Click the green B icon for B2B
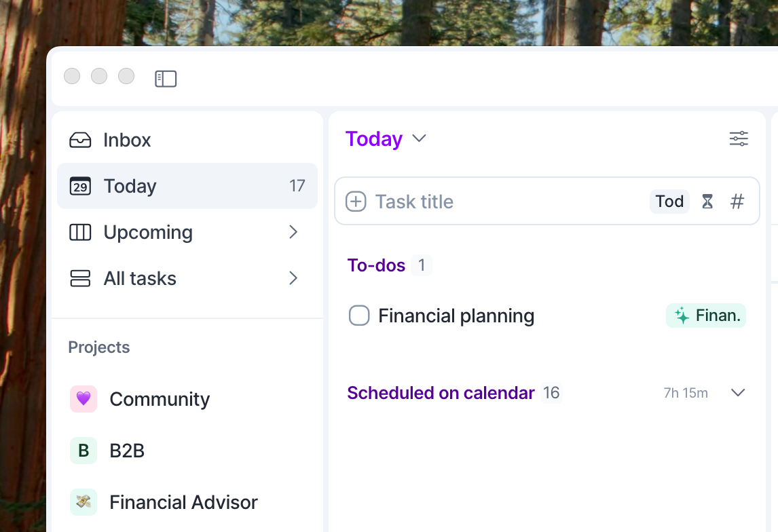The height and width of the screenshot is (532, 778). coord(84,451)
